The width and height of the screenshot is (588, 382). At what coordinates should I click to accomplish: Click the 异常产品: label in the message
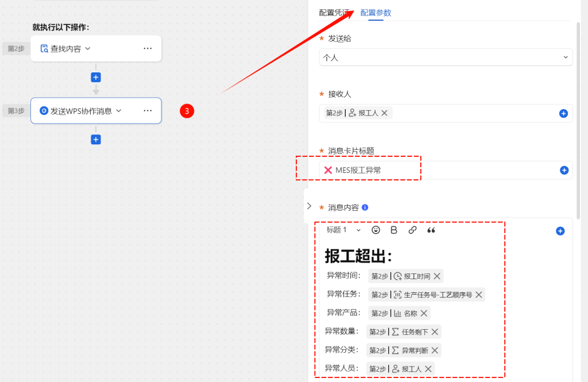[x=343, y=312]
